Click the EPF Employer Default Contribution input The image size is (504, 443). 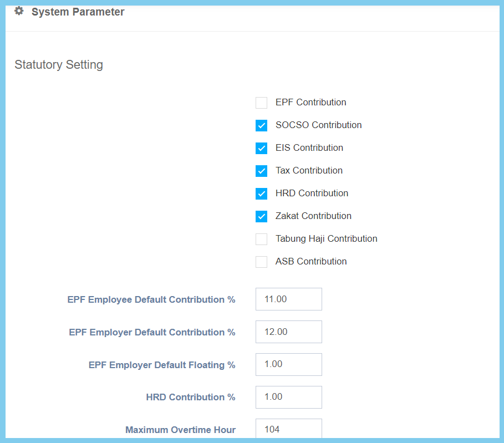tap(288, 332)
